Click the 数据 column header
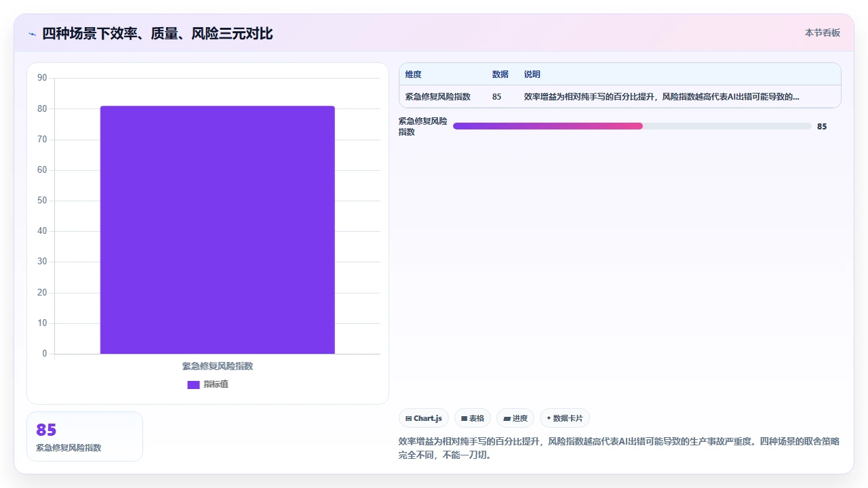This screenshot has width=868, height=488. [x=500, y=75]
